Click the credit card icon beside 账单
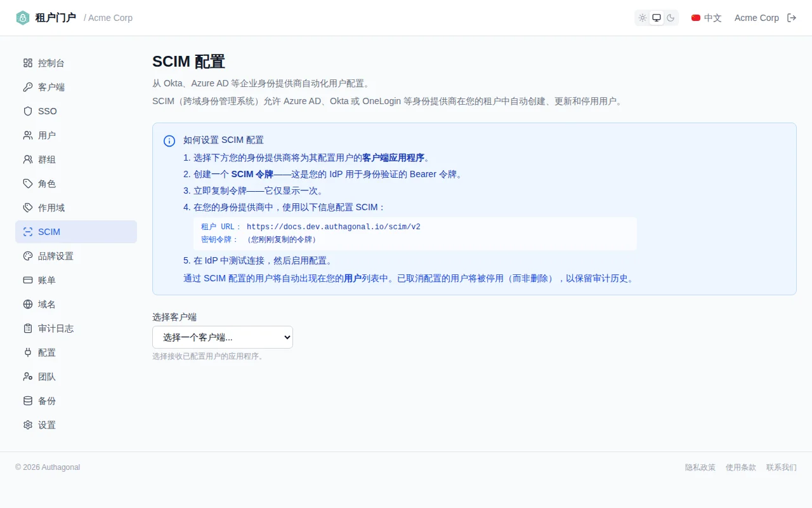The image size is (812, 508). pos(28,280)
